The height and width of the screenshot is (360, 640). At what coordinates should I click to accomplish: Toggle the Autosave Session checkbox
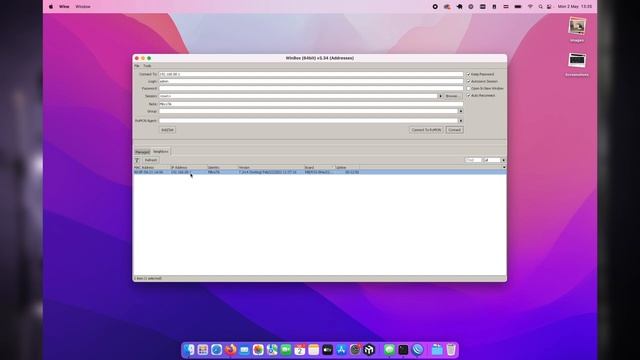(x=469, y=81)
